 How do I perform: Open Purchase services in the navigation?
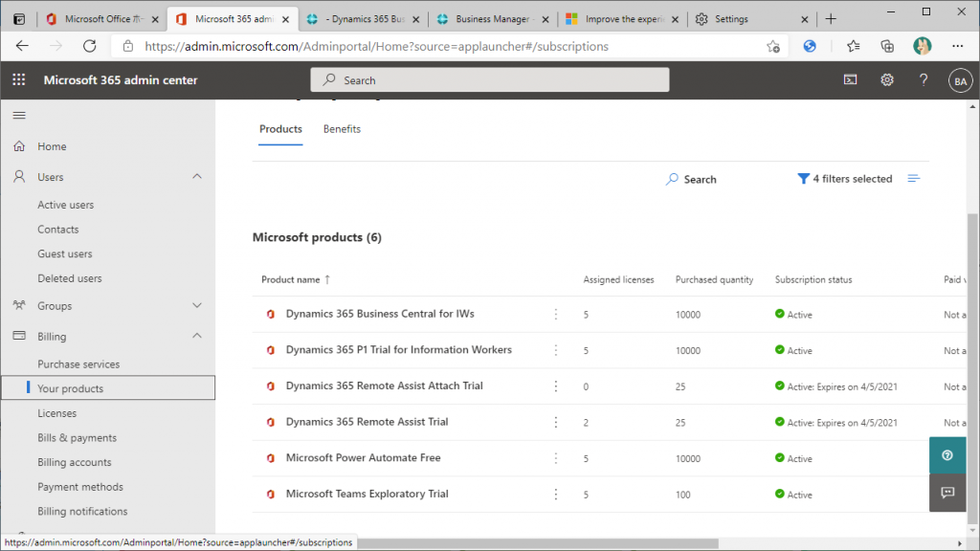pos(78,364)
